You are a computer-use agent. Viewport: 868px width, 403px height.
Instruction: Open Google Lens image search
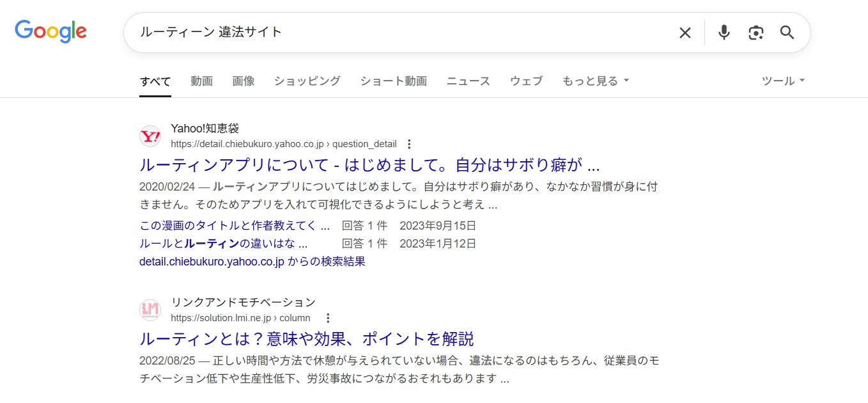tap(756, 32)
